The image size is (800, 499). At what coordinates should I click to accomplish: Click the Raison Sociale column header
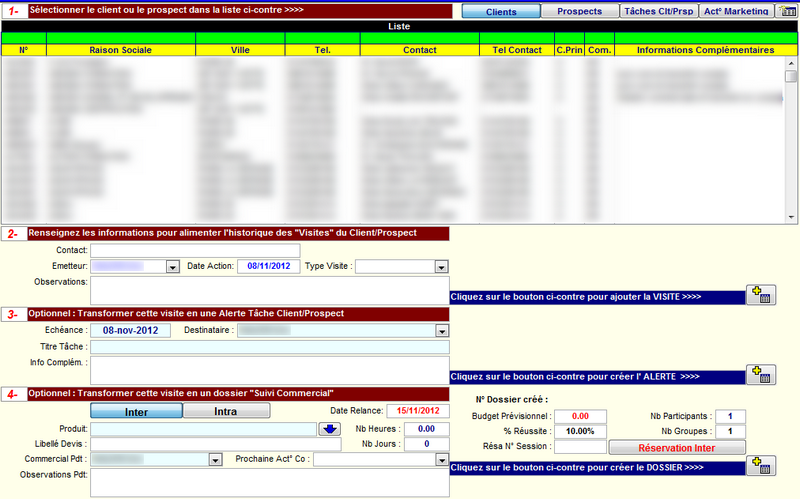coord(120,49)
